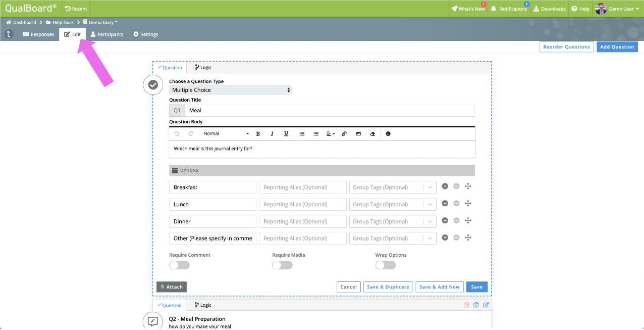Switch to the Responses tab
This screenshot has height=330, width=644.
click(38, 34)
